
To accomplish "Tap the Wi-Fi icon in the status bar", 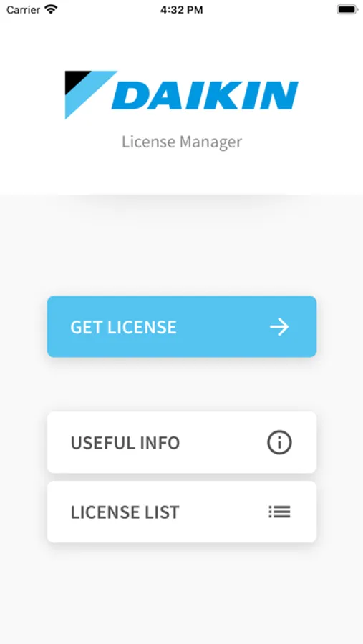I will [52, 9].
